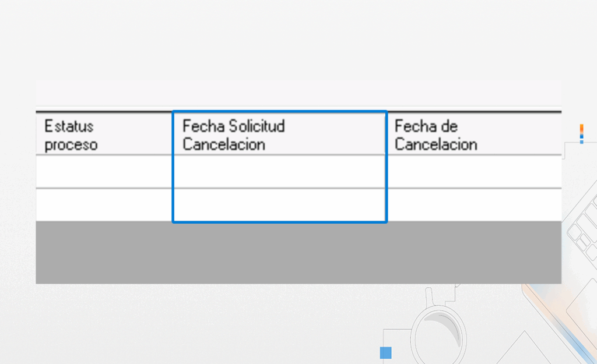Select first row Fecha de Cancelacion cell
597x364 pixels.
[x=473, y=171]
